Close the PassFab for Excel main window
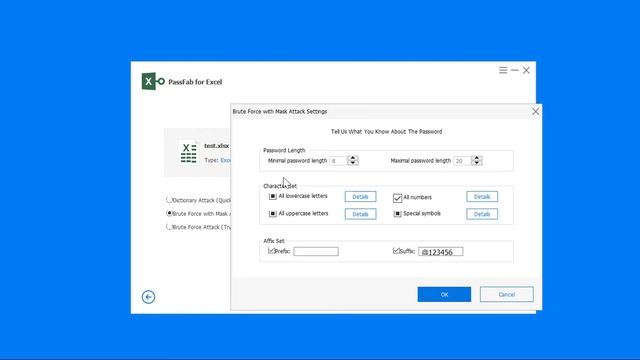This screenshot has height=360, width=640. click(526, 70)
